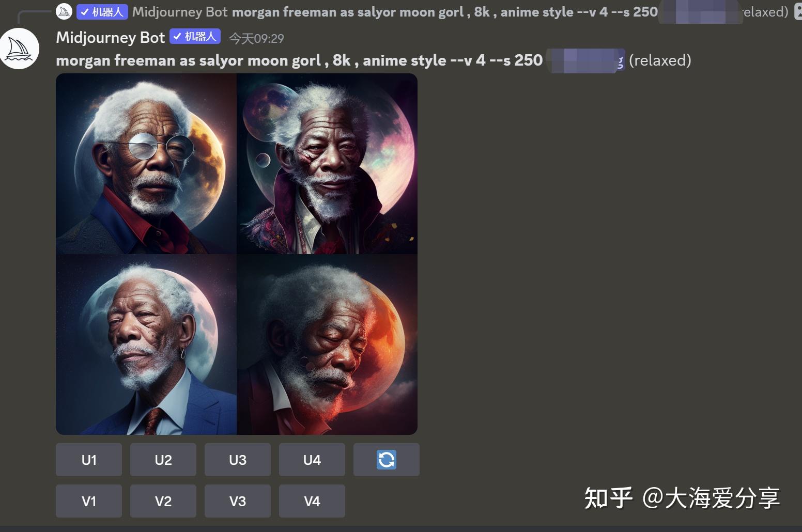The height and width of the screenshot is (532, 802).
Task: Open the Midjourney Bot username profile
Action: 110,37
